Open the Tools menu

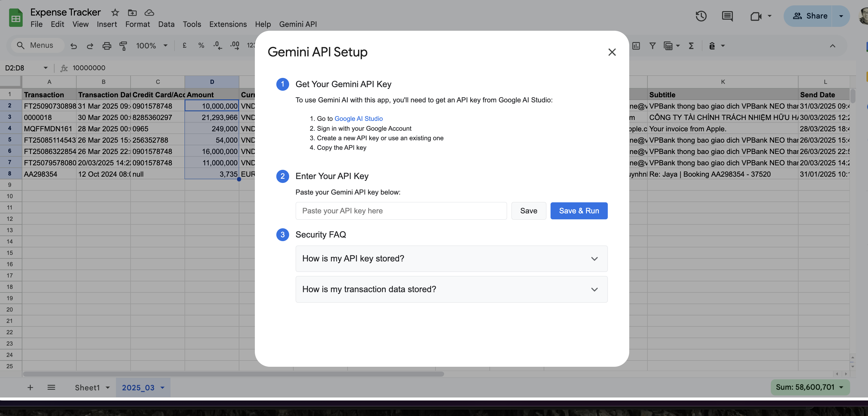[192, 24]
